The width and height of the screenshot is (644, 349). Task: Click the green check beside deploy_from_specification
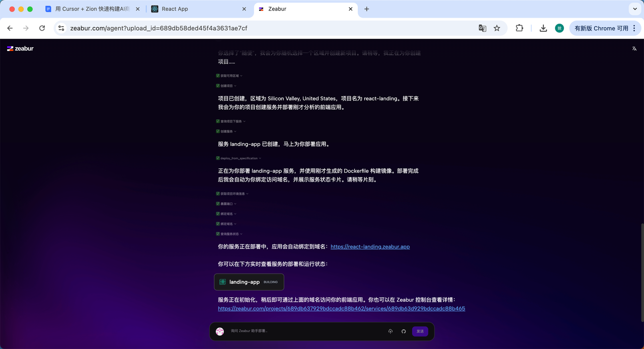[218, 158]
